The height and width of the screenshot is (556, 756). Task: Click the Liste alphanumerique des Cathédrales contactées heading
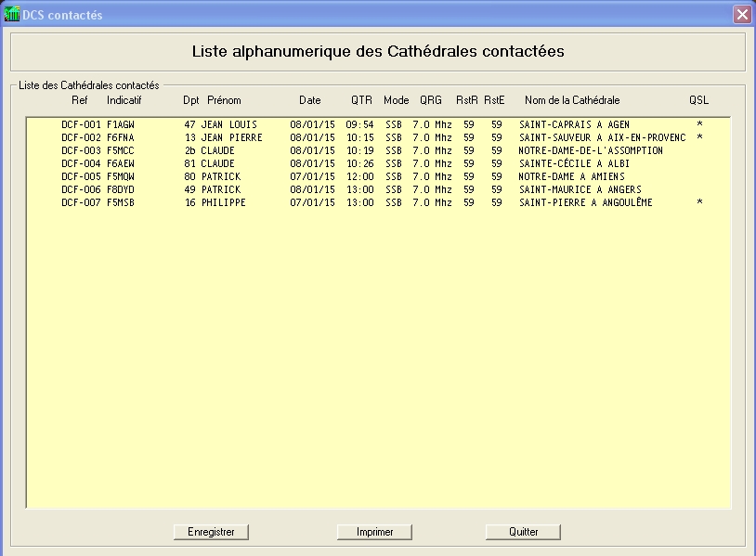coord(378,52)
